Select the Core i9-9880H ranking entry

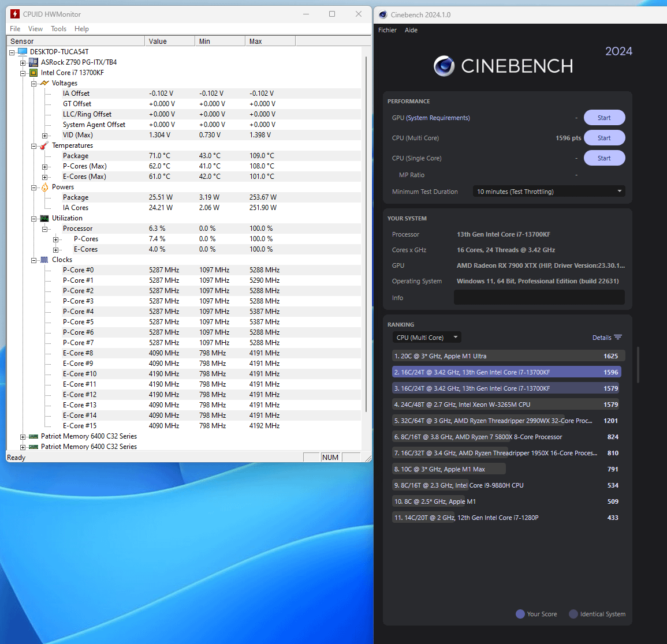(506, 485)
